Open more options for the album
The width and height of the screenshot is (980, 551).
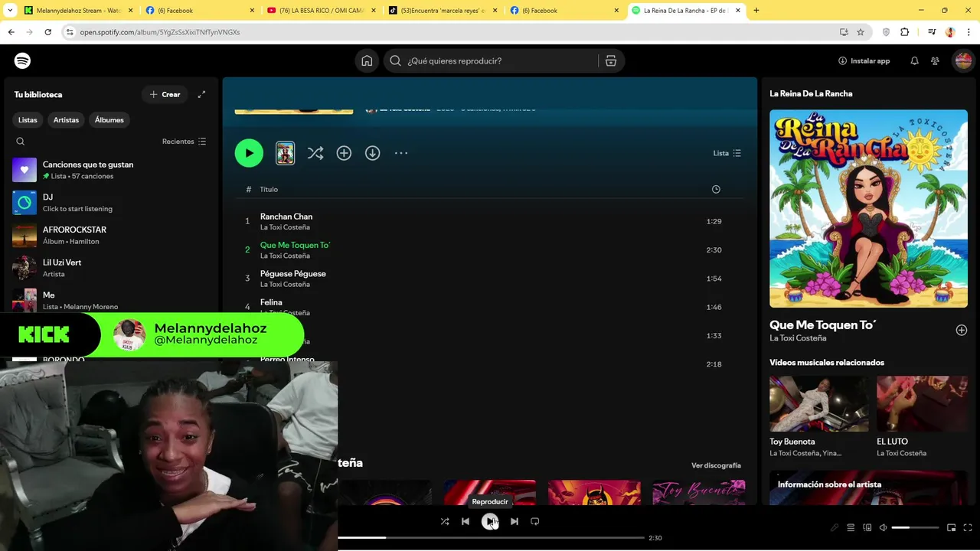point(401,153)
